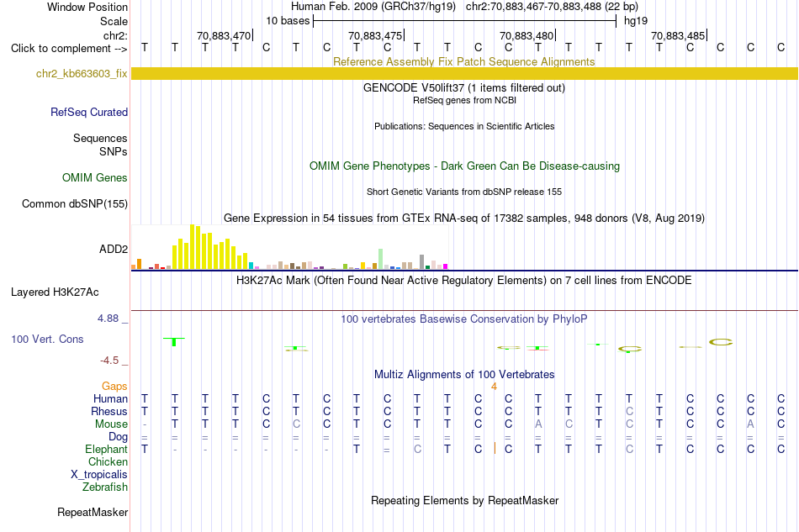Click the 'Click to complement -->' label

click(69, 49)
